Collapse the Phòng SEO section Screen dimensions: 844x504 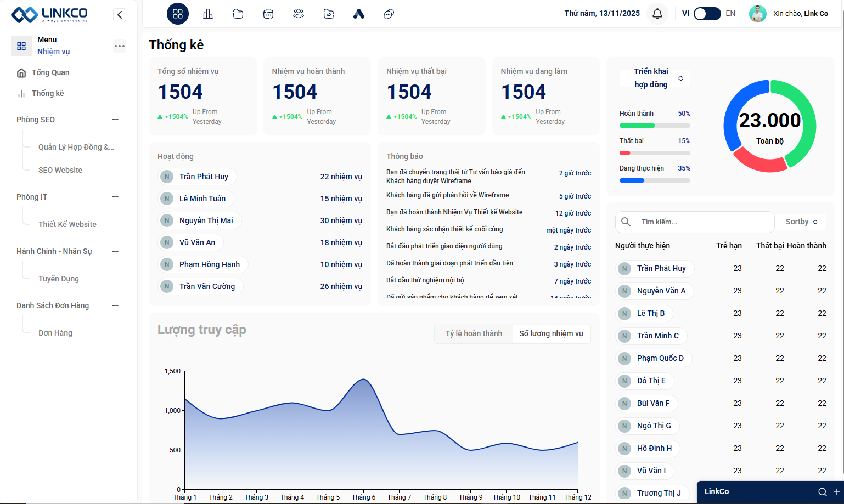point(115,120)
